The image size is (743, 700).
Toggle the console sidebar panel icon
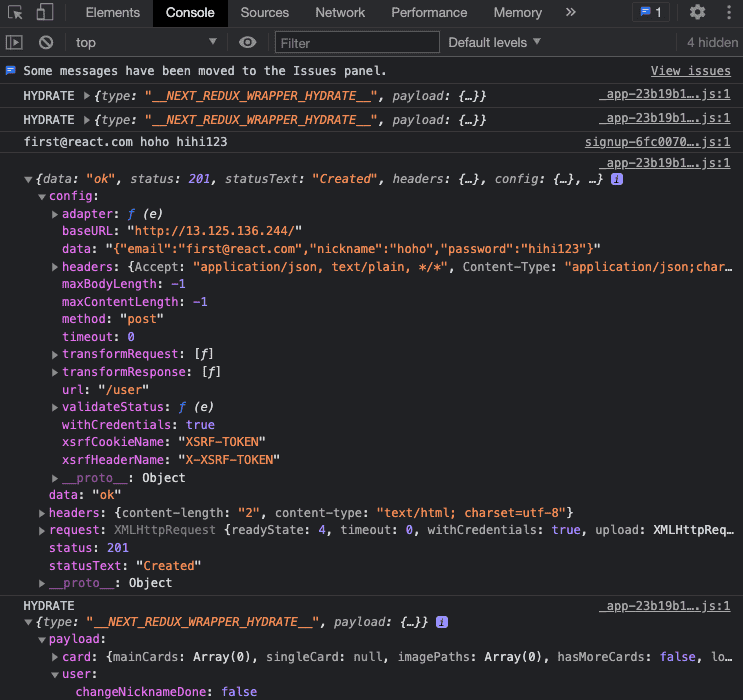14,42
